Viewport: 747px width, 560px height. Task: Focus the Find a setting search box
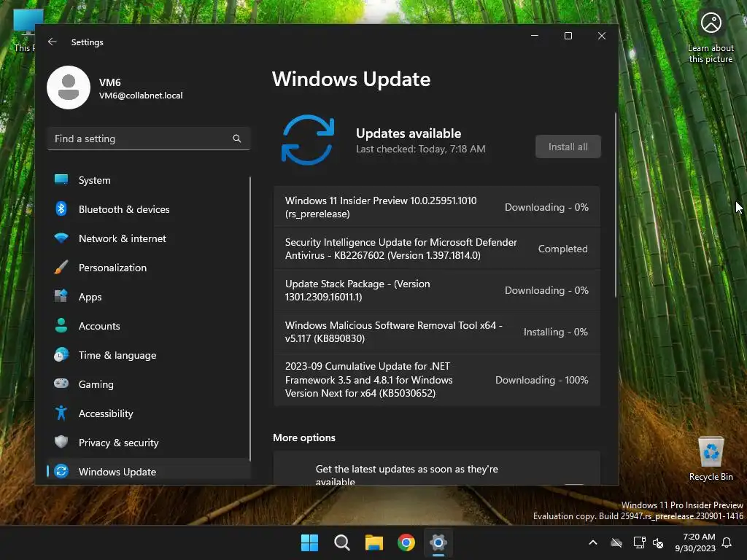[149, 139]
